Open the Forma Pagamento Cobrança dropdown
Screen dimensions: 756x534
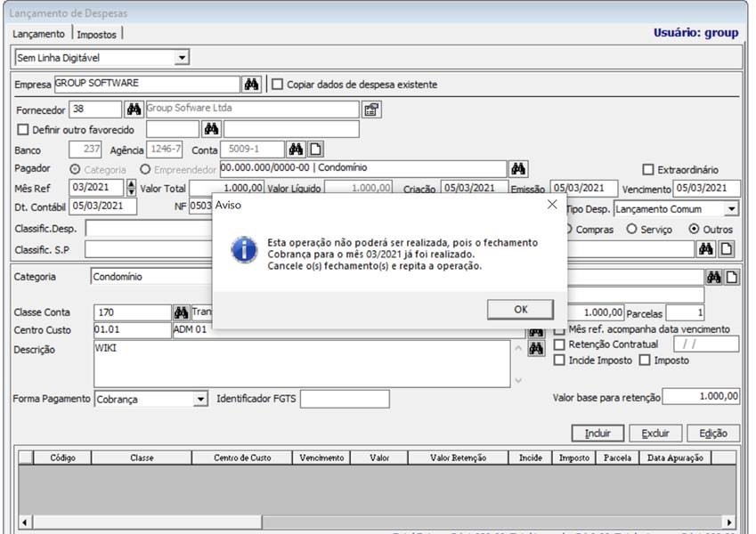(x=200, y=399)
